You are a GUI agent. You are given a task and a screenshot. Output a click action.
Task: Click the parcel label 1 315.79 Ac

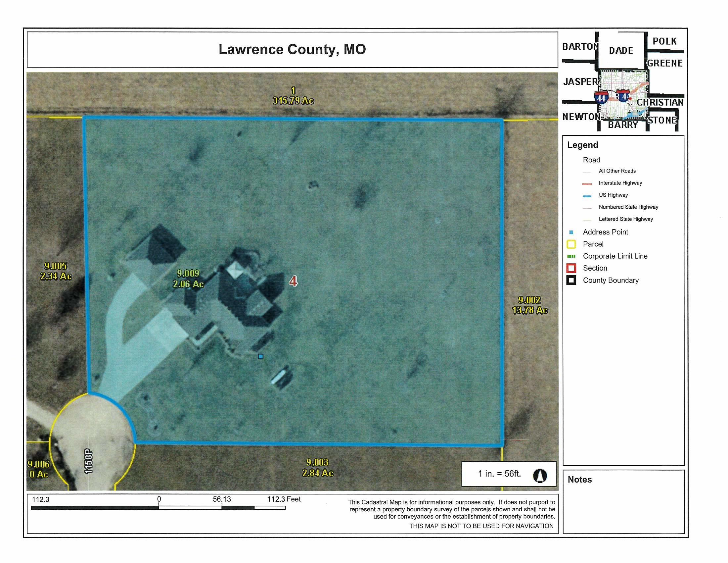293,95
